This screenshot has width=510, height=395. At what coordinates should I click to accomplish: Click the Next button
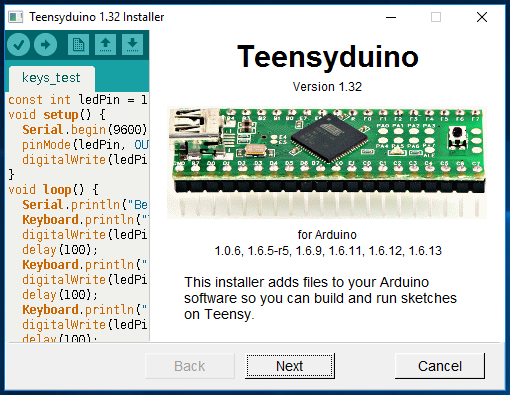tap(290, 366)
